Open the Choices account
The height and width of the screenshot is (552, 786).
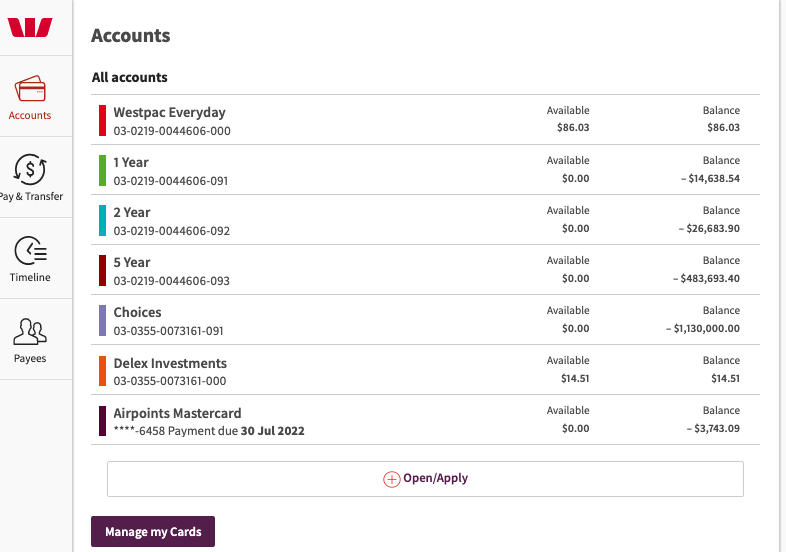click(x=137, y=313)
